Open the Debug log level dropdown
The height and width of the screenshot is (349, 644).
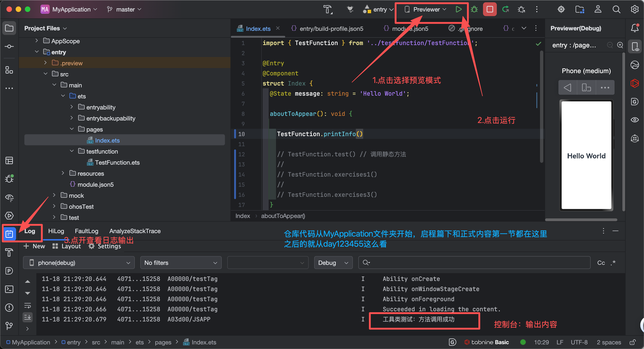click(333, 263)
